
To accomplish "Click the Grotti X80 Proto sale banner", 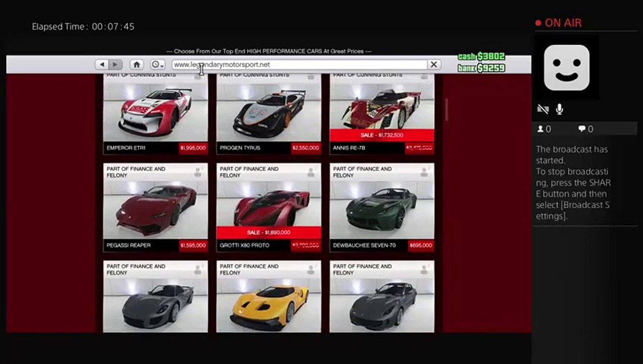I will point(269,233).
